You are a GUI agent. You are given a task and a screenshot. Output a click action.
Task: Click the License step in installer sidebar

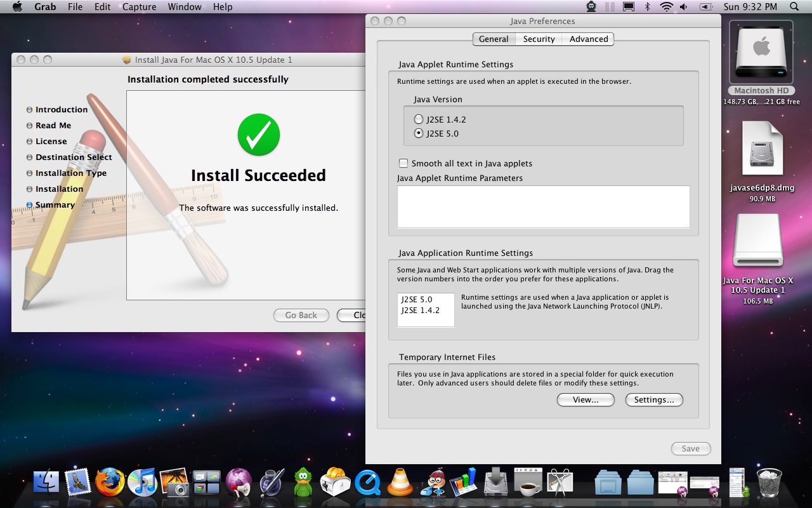coord(51,141)
